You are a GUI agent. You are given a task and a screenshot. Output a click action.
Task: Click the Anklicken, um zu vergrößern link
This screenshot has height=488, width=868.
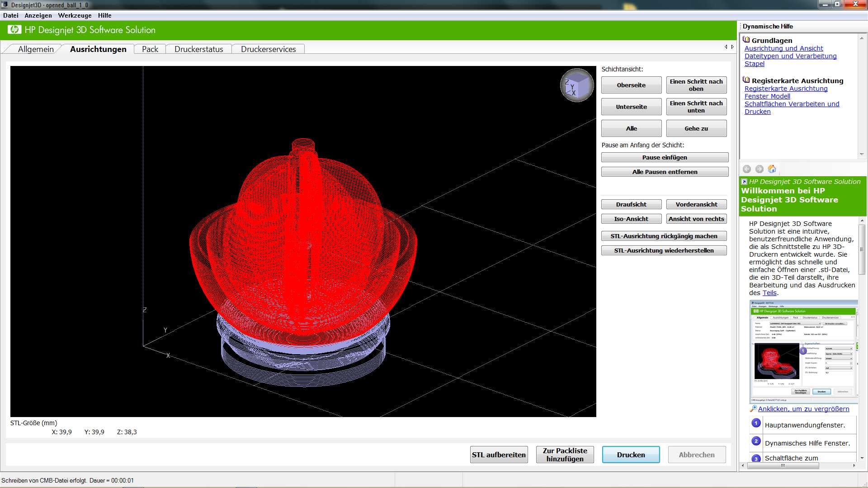pyautogui.click(x=804, y=409)
